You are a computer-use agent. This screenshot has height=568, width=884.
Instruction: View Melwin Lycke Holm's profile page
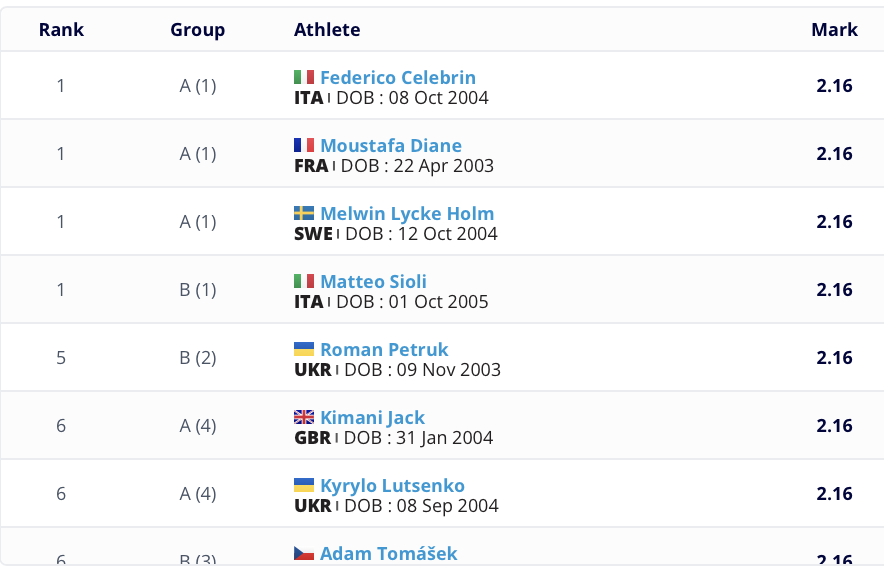[407, 213]
